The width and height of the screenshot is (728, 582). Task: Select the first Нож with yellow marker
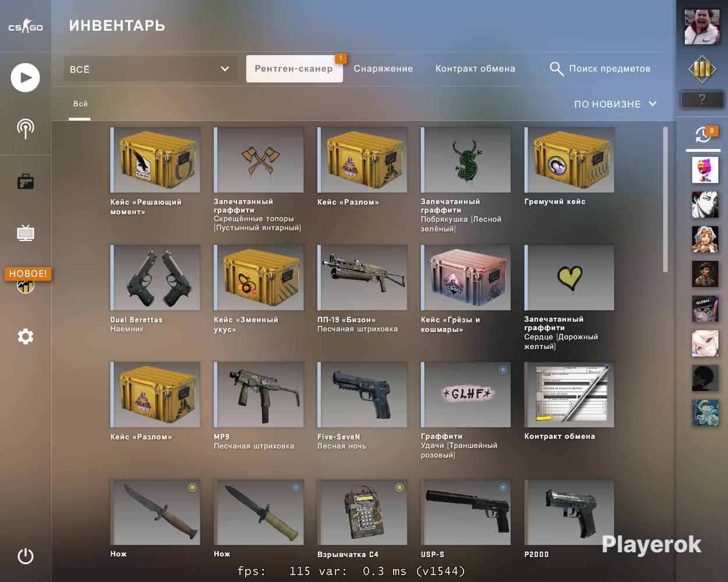(x=156, y=512)
